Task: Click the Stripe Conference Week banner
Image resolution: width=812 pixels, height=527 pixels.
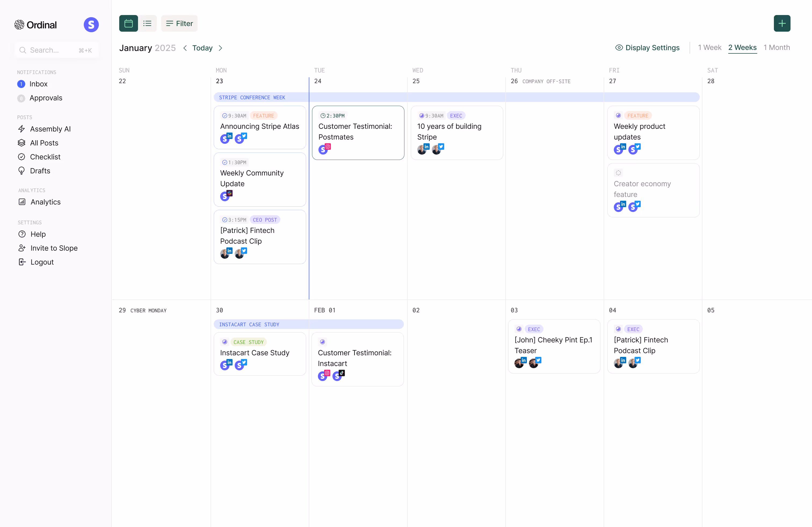Action: (456, 97)
